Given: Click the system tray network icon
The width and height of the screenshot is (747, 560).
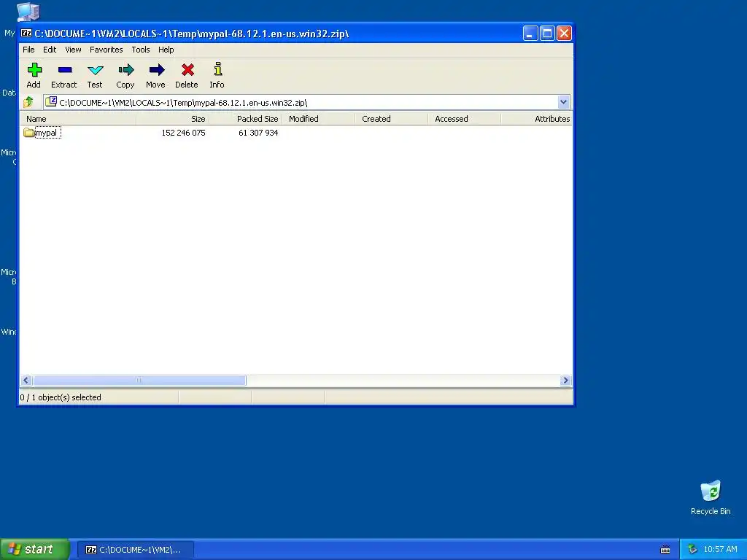Looking at the screenshot, I should [x=692, y=549].
